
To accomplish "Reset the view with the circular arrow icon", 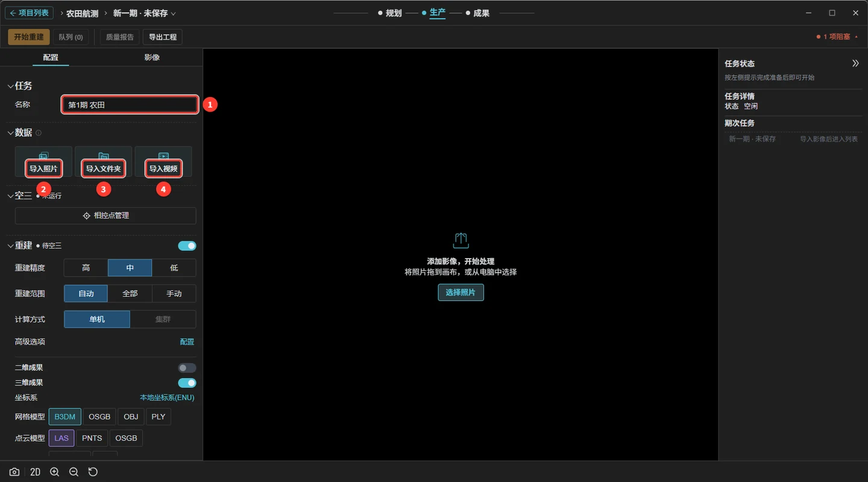I will tap(93, 472).
